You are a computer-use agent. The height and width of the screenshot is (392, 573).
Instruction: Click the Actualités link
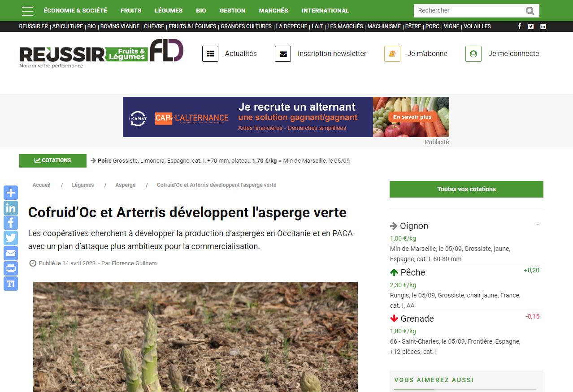(x=241, y=54)
